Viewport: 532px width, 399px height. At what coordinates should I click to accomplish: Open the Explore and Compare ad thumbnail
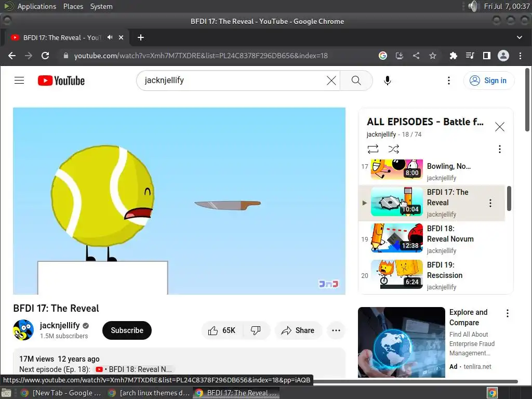point(402,342)
